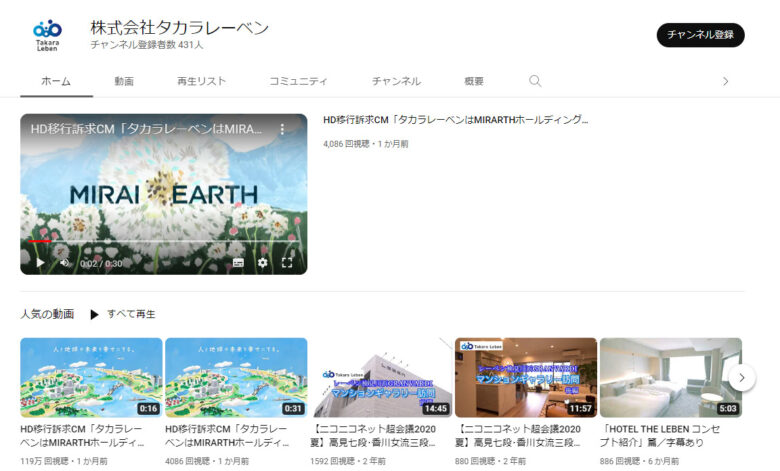Play the featured MIRAI EARTH video
The width and height of the screenshot is (780, 471).
[x=40, y=263]
